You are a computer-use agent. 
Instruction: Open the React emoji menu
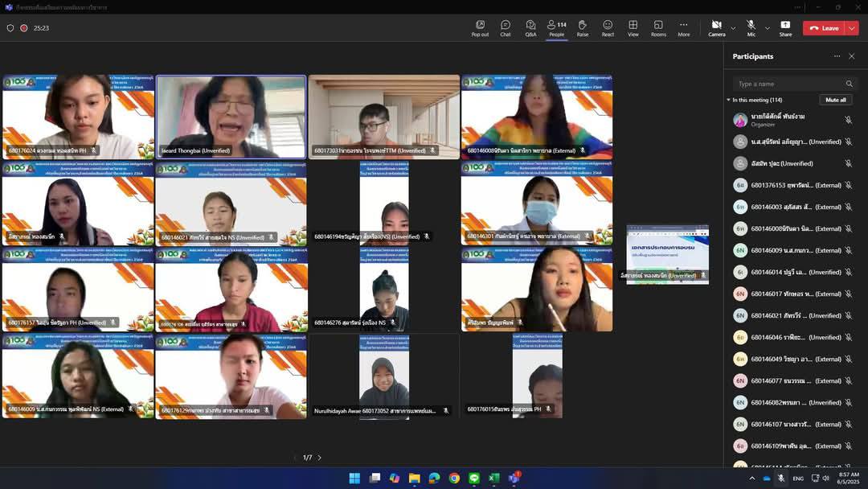coord(608,27)
